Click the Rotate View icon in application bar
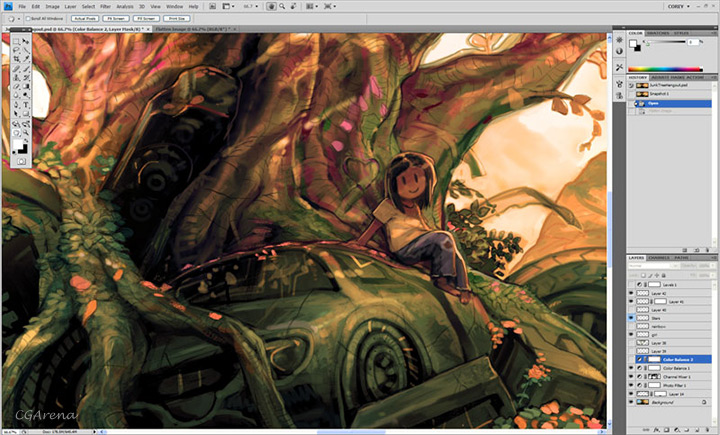The width and height of the screenshot is (720, 435). click(293, 6)
